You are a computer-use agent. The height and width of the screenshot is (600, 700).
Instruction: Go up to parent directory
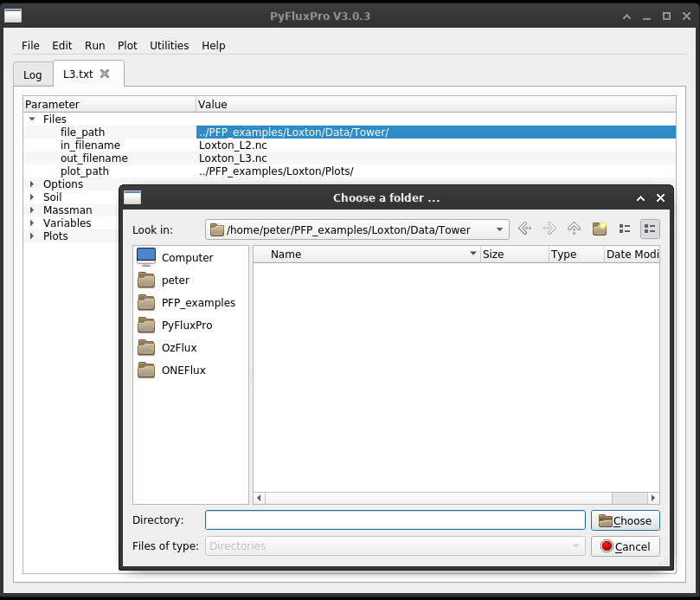point(574,229)
